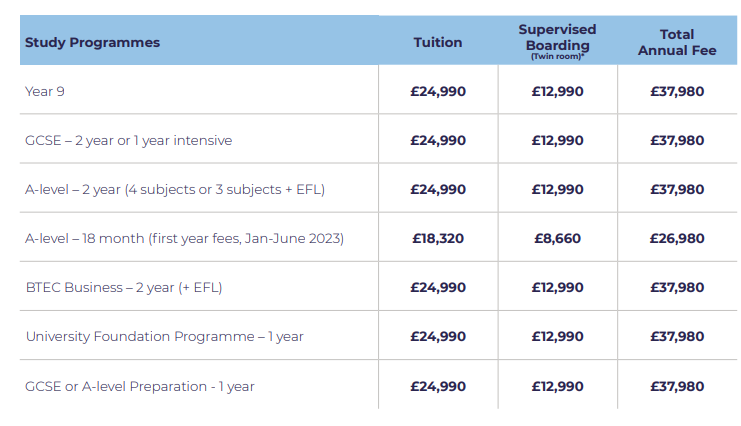Click GCSE or A-level Preparation label
Viewport: 741px width, 426px height.
point(139,386)
